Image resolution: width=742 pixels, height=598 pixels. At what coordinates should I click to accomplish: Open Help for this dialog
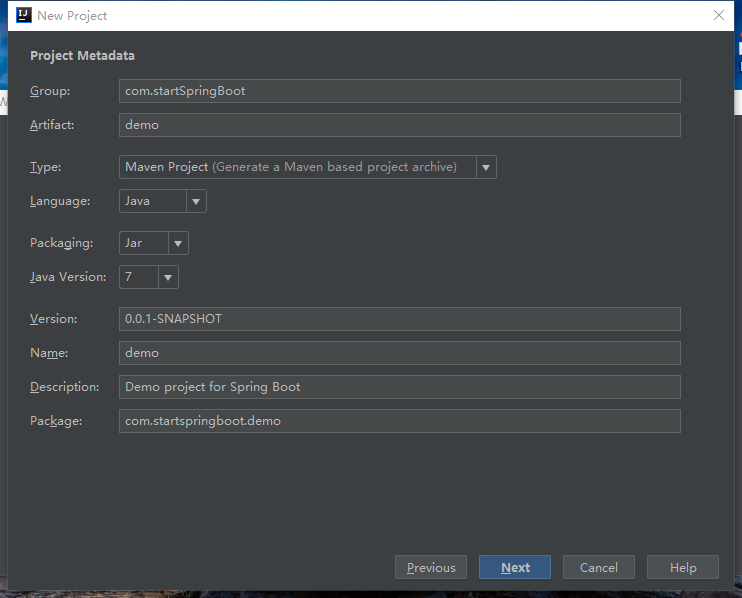click(683, 567)
